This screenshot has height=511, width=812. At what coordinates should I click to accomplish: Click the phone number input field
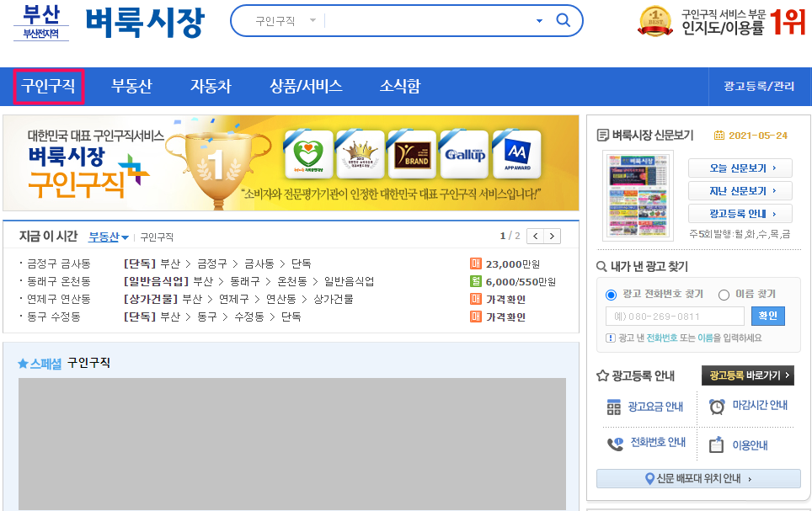[x=675, y=317]
